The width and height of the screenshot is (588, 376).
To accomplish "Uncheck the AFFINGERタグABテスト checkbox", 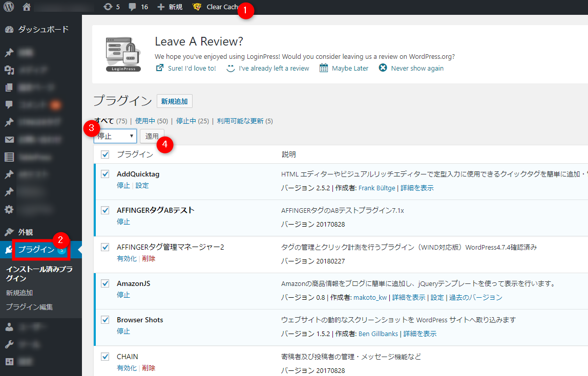I will tap(105, 210).
